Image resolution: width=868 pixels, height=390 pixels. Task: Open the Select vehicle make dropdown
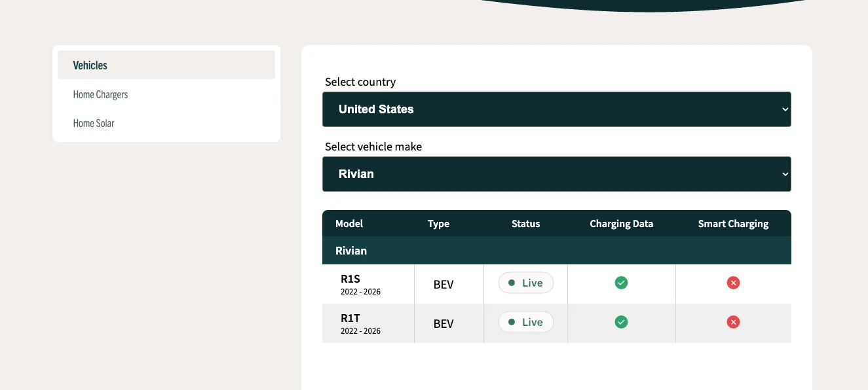[557, 174]
